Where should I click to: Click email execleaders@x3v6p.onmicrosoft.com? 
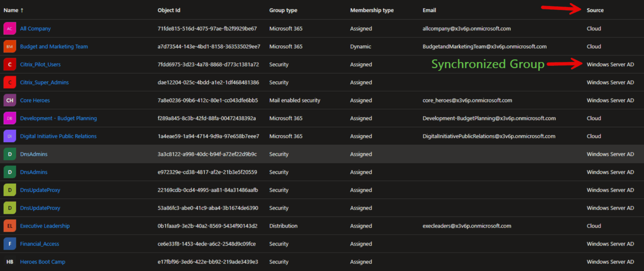coord(467,226)
